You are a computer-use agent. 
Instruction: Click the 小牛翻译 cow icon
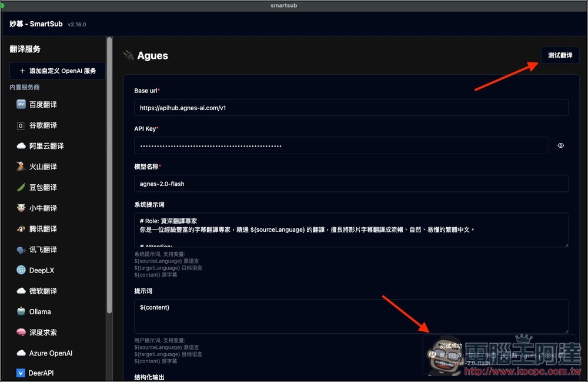click(21, 208)
